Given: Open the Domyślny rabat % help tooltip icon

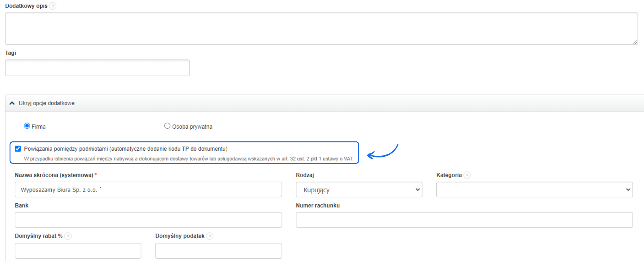Looking at the screenshot, I should (68, 236).
